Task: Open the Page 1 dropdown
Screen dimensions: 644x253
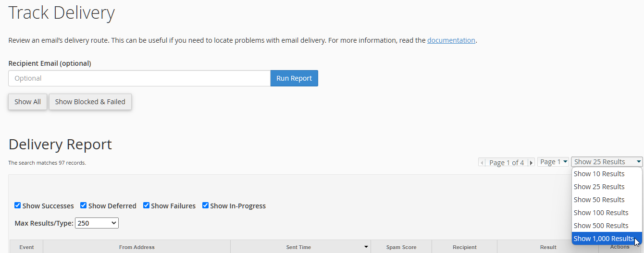Action: tap(553, 162)
